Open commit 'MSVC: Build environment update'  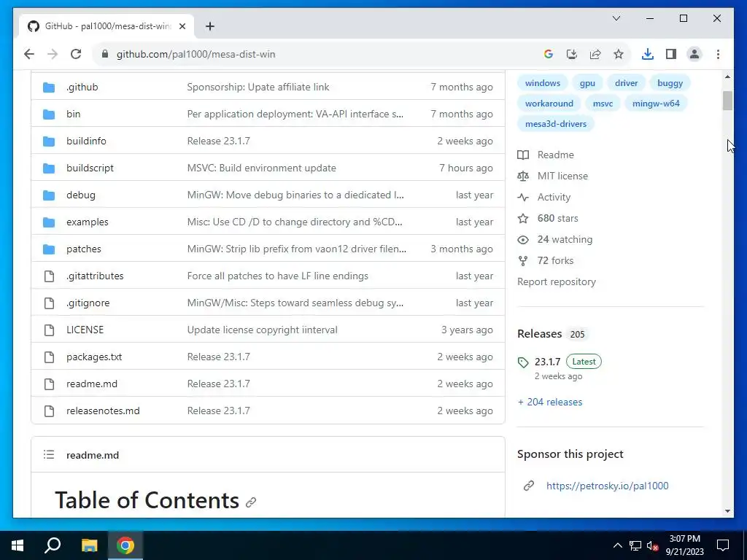pyautogui.click(x=262, y=168)
